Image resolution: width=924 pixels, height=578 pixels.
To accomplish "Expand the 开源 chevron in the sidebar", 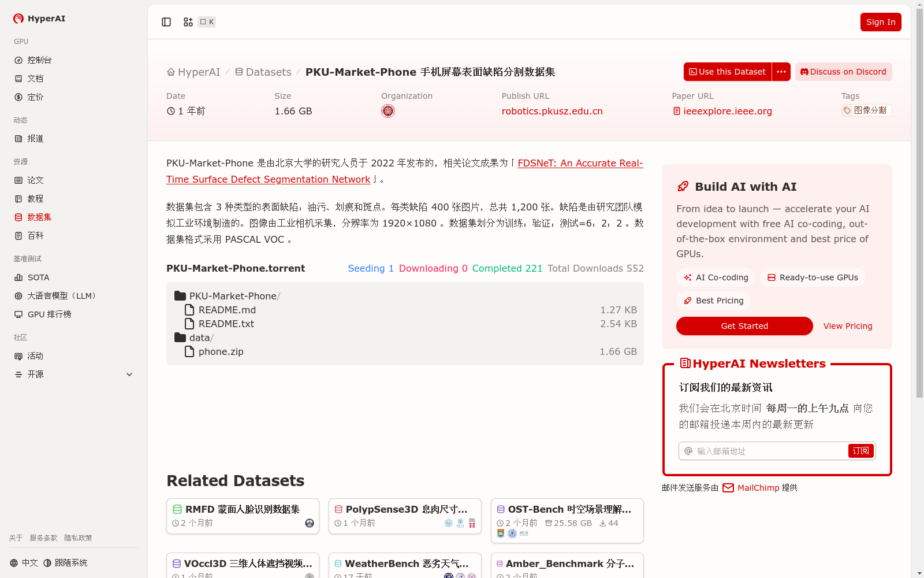I will (129, 375).
